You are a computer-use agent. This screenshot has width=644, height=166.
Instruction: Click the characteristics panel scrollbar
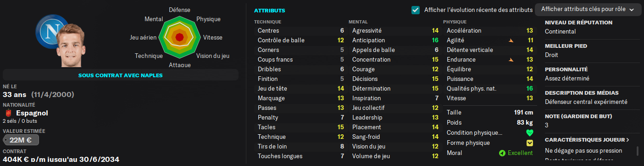(637, 151)
